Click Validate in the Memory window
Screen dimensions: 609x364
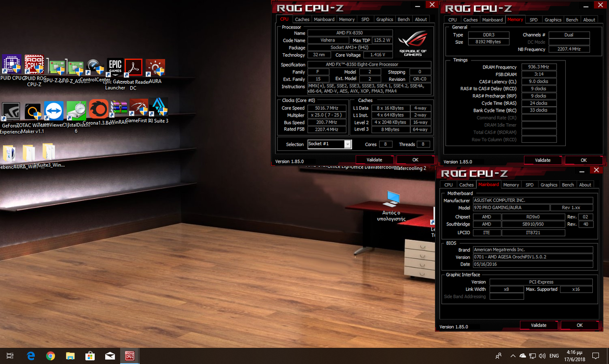coord(543,160)
